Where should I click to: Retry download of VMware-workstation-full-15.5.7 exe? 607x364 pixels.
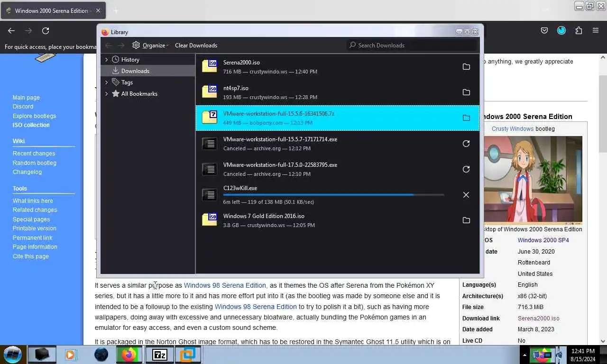pyautogui.click(x=466, y=144)
